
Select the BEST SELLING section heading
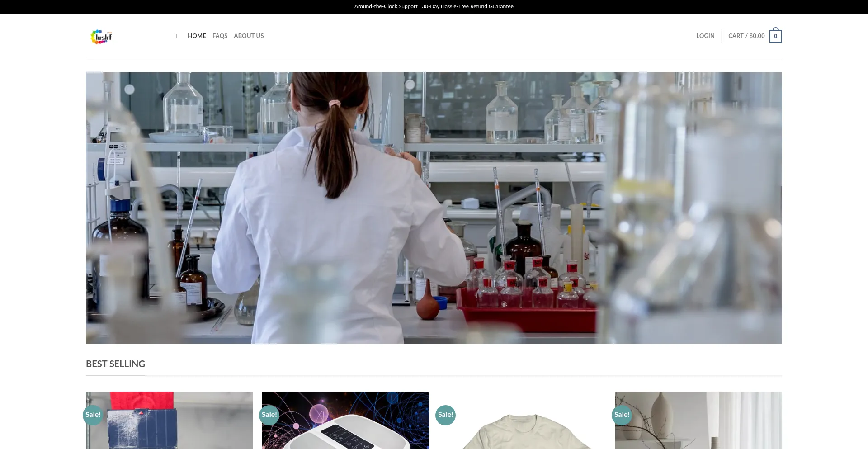(x=115, y=364)
